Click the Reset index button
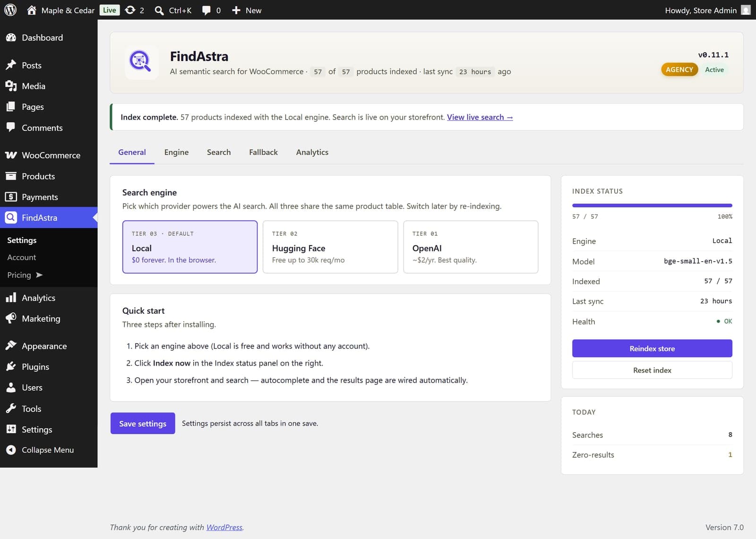Screen dimensions: 756x539 pyautogui.click(x=652, y=370)
